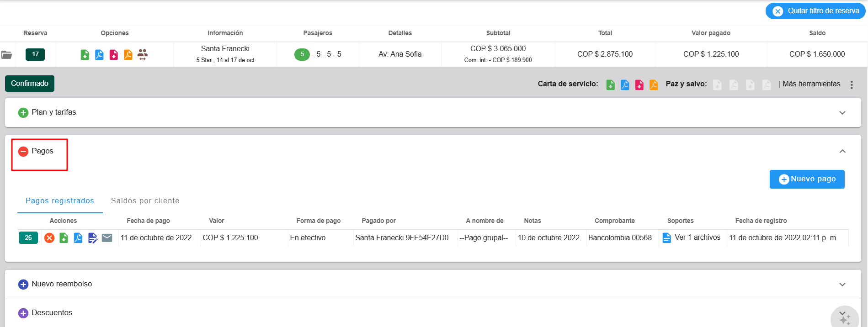The width and height of the screenshot is (868, 327).
Task: Expand the Nuevo reembolso panel chevron
Action: (x=842, y=285)
